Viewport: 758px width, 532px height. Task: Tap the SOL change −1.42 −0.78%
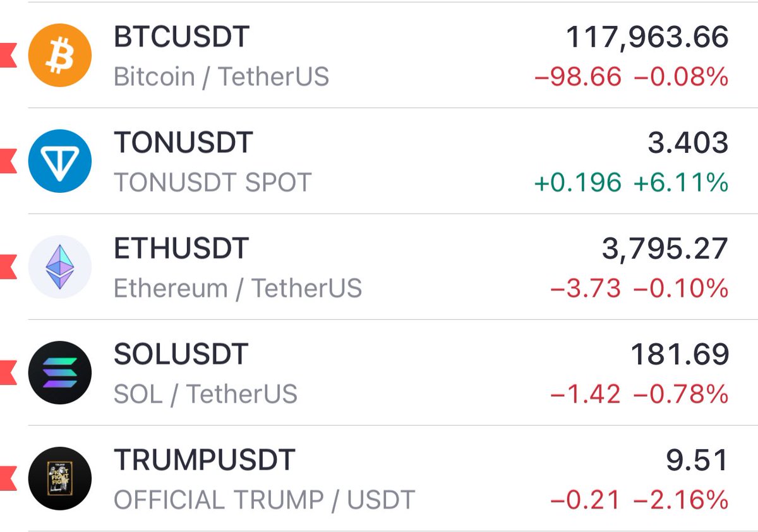[x=639, y=395]
